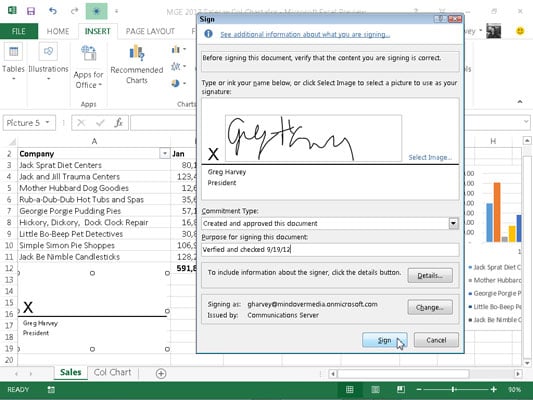This screenshot has height=400, width=533.
Task: Click the zoom slider handle
Action: 453,389
